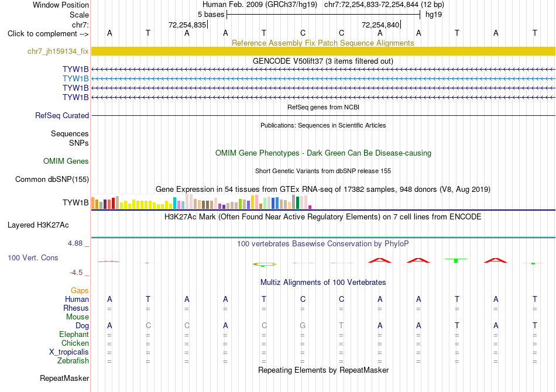Open the GTEx 'Gene Expression in 54 tissues' title
The height and width of the screenshot is (392, 556).
(323, 189)
